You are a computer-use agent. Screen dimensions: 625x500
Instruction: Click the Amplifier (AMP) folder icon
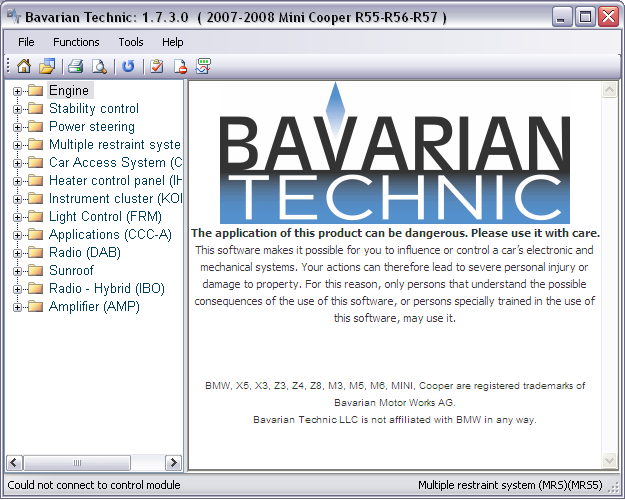(35, 306)
